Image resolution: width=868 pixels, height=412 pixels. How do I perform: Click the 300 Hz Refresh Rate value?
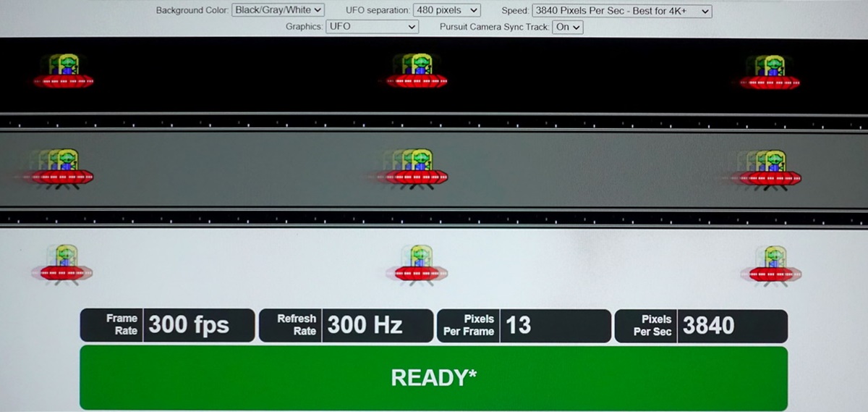pos(365,326)
